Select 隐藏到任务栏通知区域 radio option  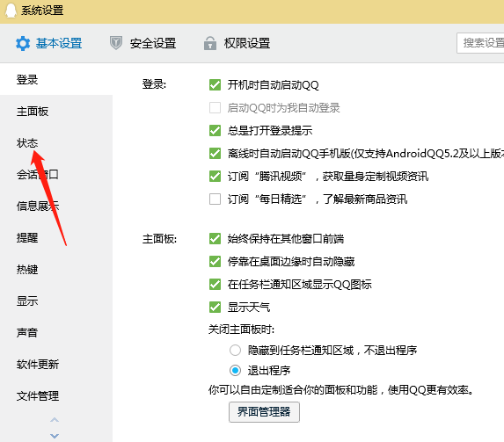(235, 350)
